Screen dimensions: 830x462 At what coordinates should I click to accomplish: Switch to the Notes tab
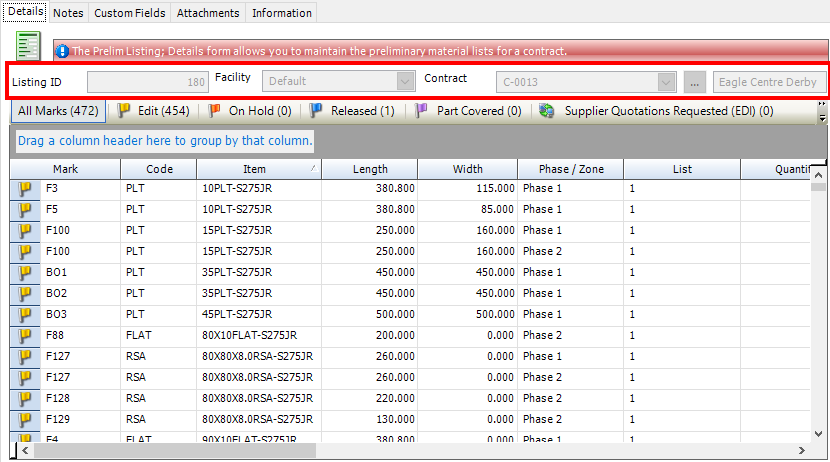pos(68,13)
